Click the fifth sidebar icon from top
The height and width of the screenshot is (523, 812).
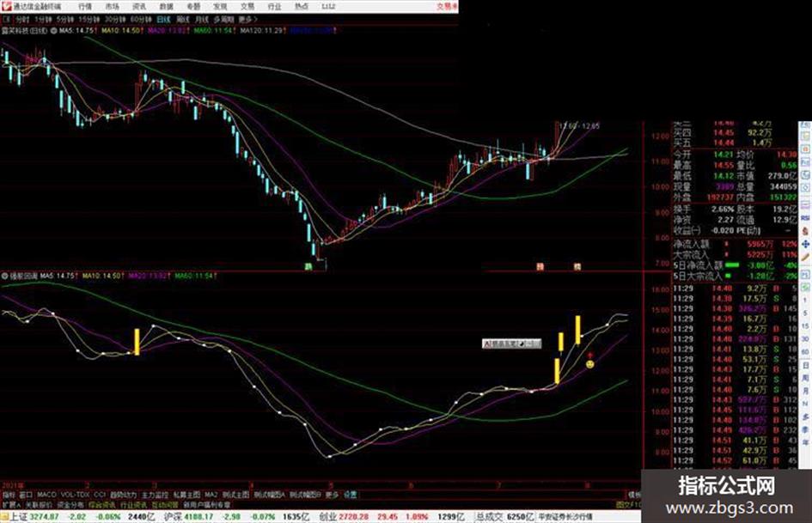point(805,174)
